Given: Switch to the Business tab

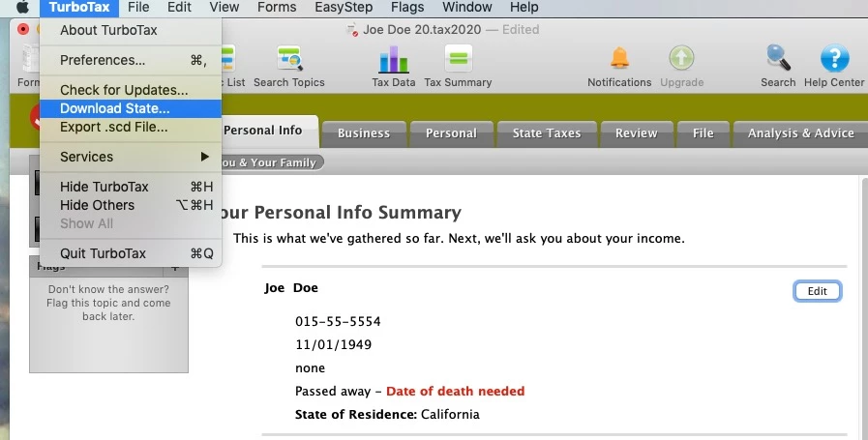Looking at the screenshot, I should click(x=364, y=133).
